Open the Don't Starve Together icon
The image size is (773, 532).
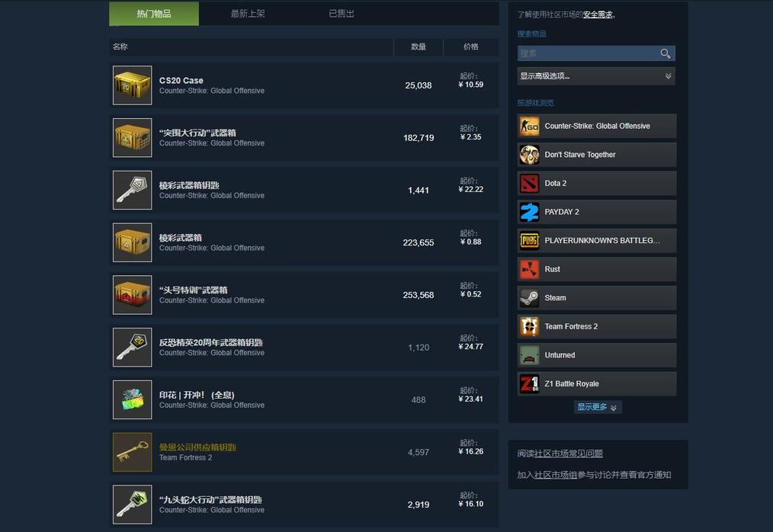pyautogui.click(x=530, y=155)
